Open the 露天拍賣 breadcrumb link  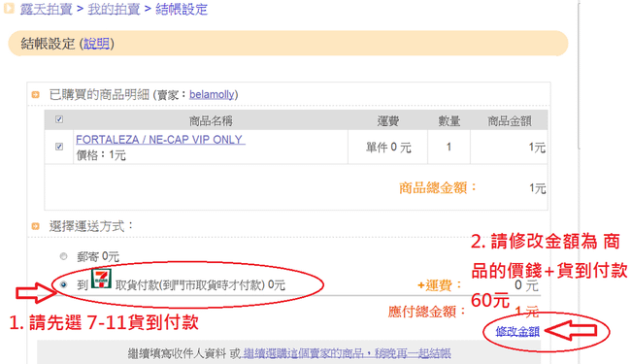click(46, 9)
